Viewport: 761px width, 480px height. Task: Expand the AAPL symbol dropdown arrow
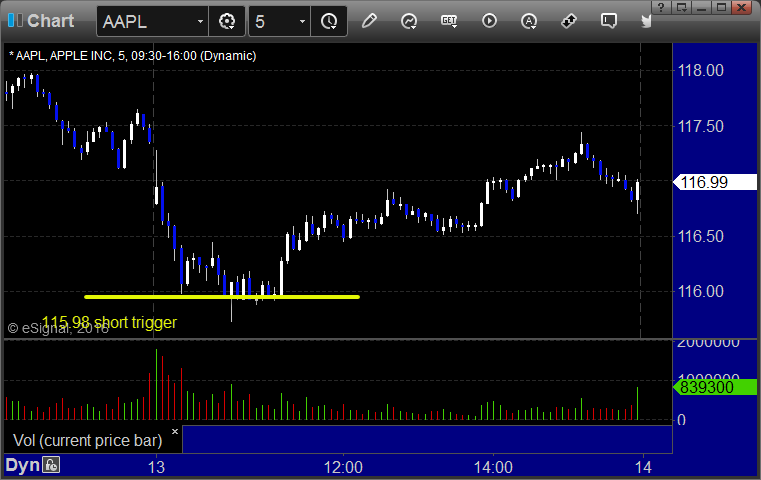(x=200, y=21)
